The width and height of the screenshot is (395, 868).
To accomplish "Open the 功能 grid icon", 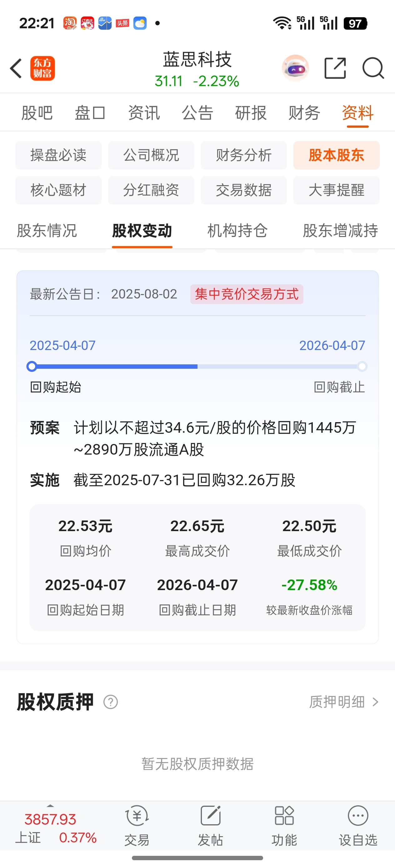I will 284,816.
